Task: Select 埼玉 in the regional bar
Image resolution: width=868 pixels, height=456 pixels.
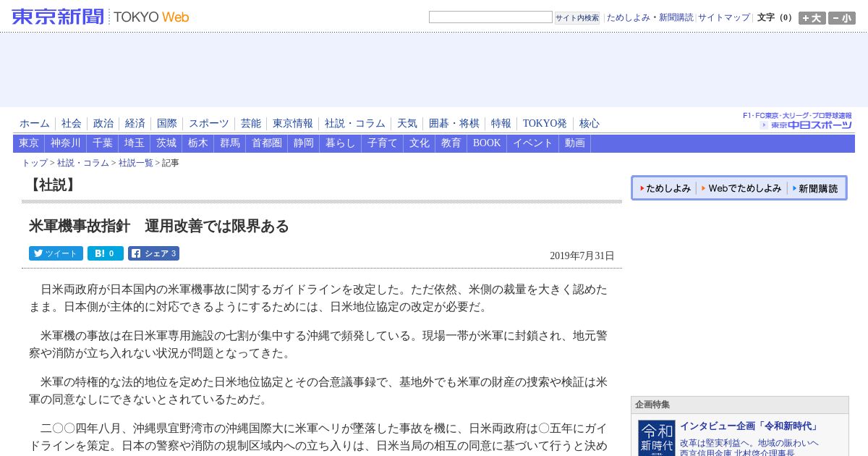Action: pyautogui.click(x=135, y=143)
